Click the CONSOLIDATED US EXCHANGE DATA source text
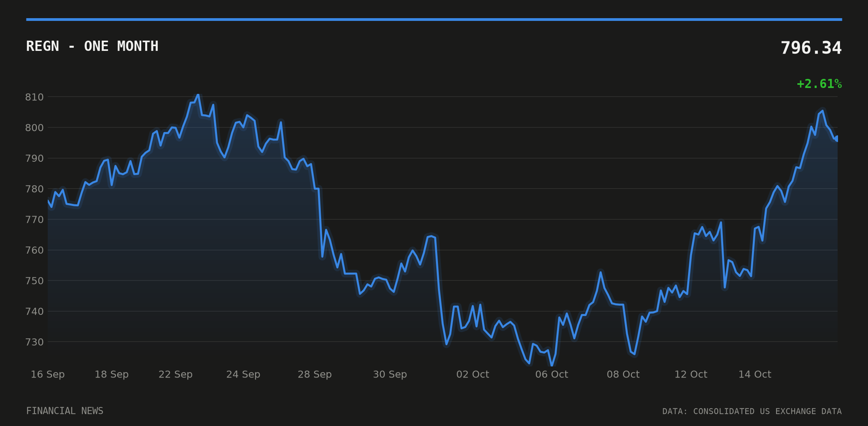 pos(767,411)
